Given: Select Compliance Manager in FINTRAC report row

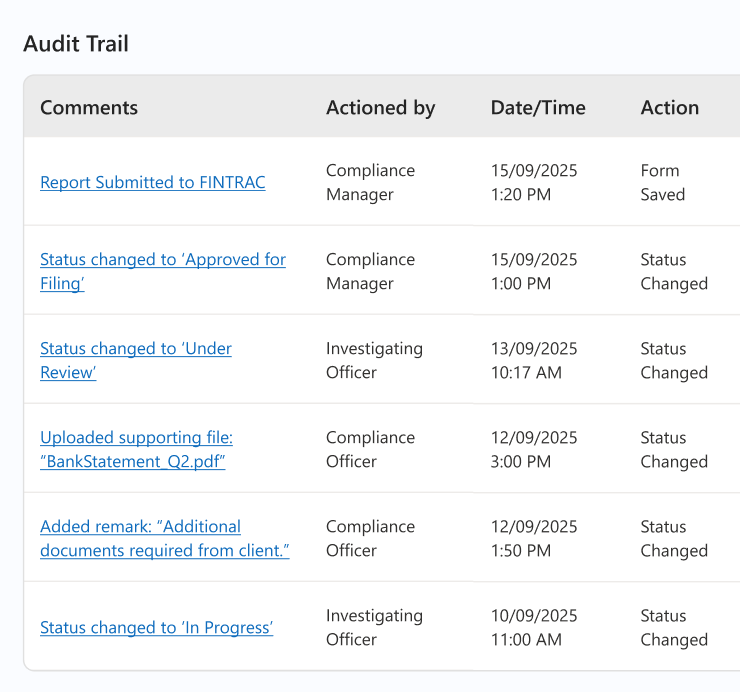Looking at the screenshot, I should coord(370,183).
